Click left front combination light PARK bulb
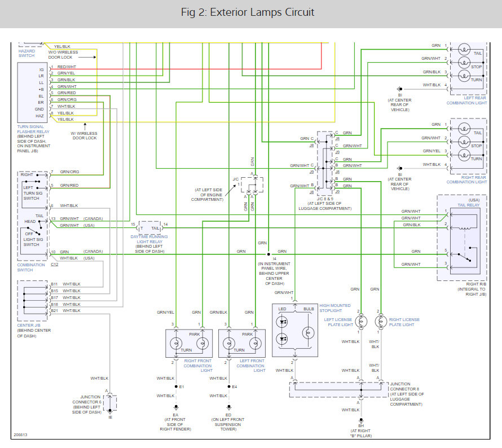The image size is (502, 448). pyautogui.click(x=255, y=344)
